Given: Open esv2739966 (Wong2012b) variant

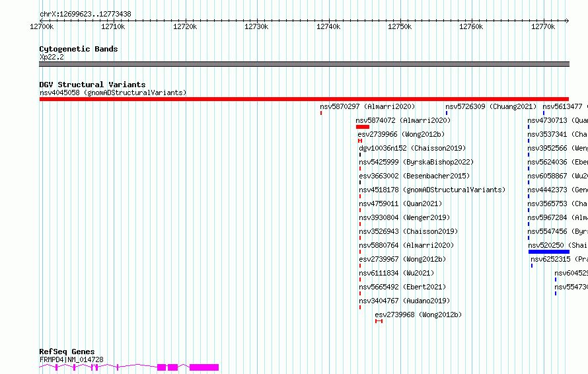Looking at the screenshot, I should point(401,134).
